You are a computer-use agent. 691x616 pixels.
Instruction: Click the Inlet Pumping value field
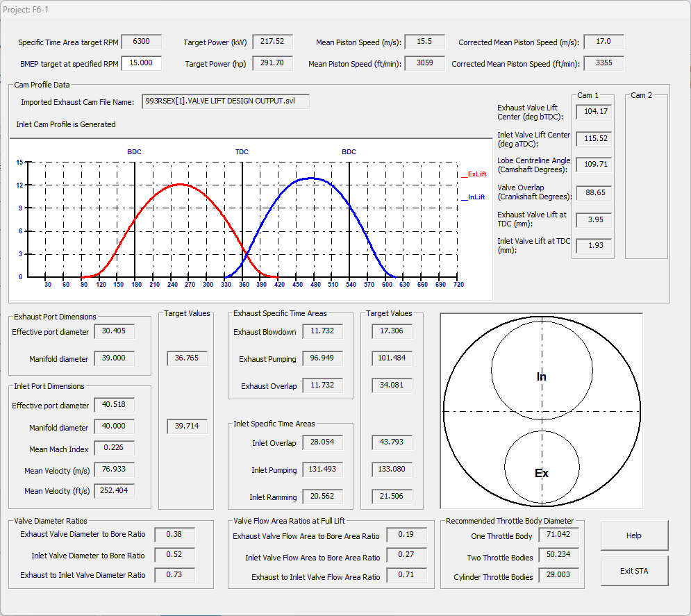pos(323,469)
